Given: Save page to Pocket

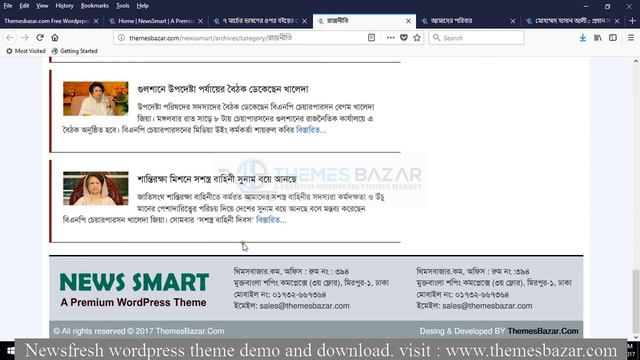Looking at the screenshot, I should 404,38.
